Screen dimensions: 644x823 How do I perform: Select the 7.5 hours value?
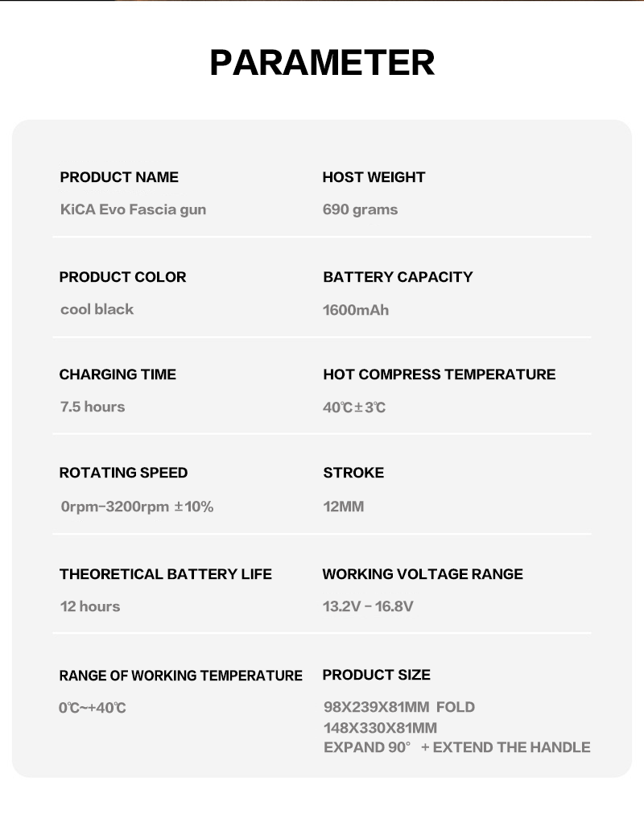pyautogui.click(x=93, y=407)
